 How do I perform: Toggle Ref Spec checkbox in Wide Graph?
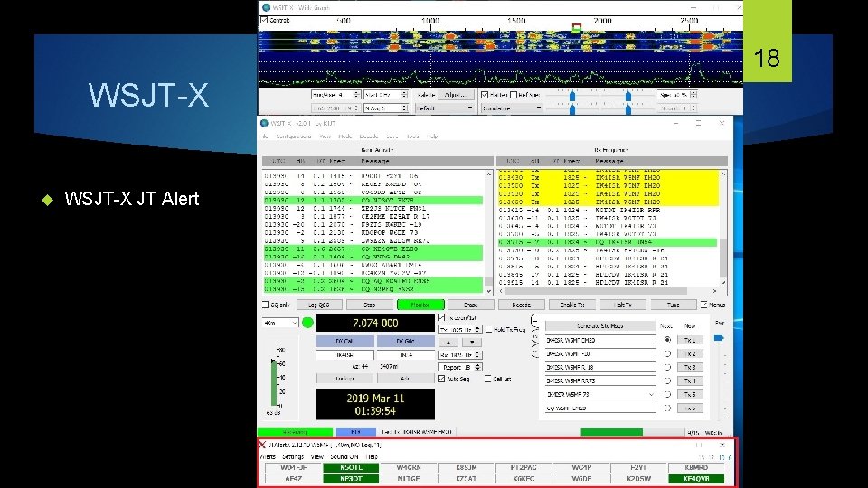[514, 95]
